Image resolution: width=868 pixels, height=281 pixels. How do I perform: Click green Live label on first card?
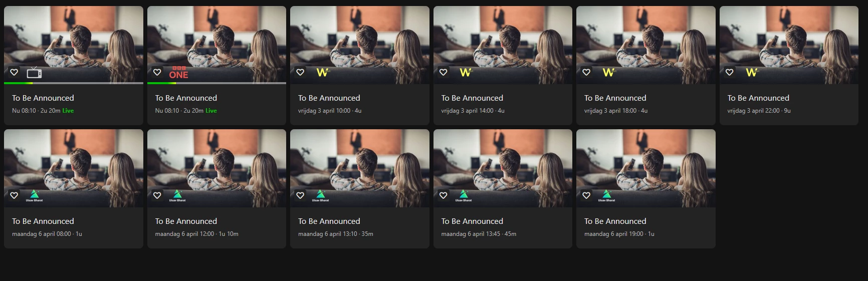click(x=68, y=111)
